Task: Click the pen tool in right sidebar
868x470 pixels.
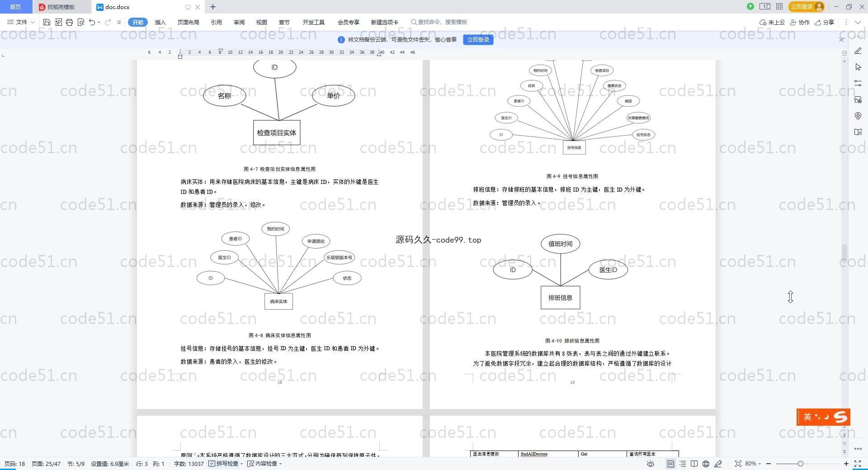Action: [858, 51]
